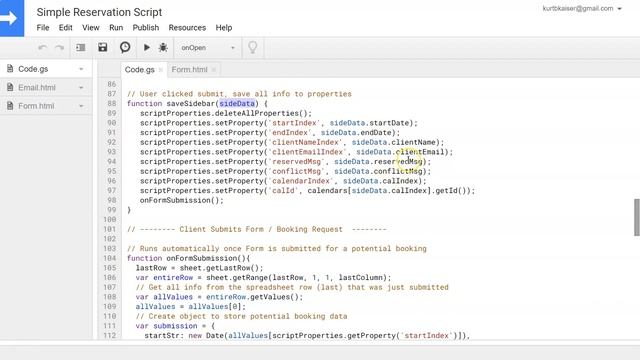Click function onFormSubmission on line 104

click(188, 258)
